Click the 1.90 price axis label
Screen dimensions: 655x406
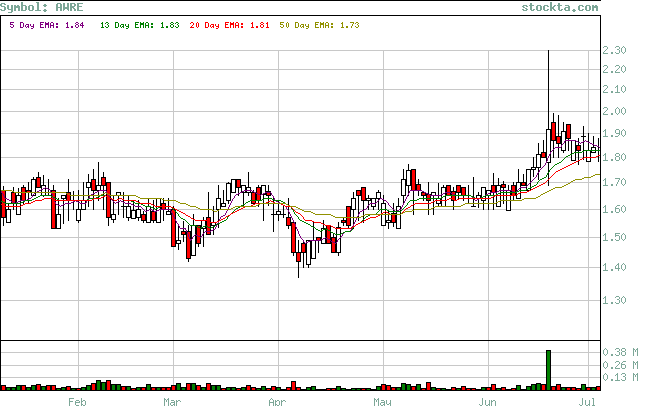pos(614,133)
